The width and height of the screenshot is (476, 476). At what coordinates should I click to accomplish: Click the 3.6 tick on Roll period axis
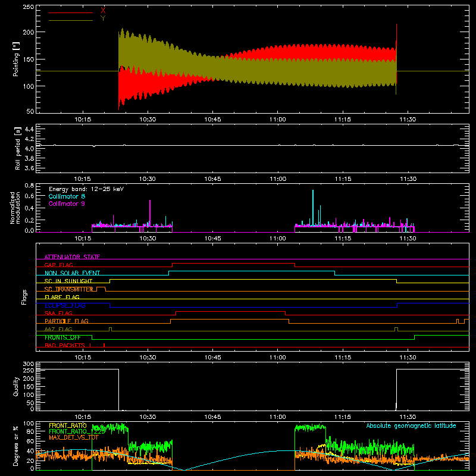tap(29, 168)
